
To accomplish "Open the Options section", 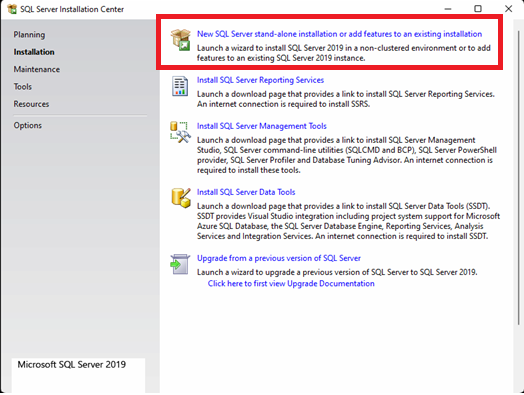I will (x=28, y=126).
